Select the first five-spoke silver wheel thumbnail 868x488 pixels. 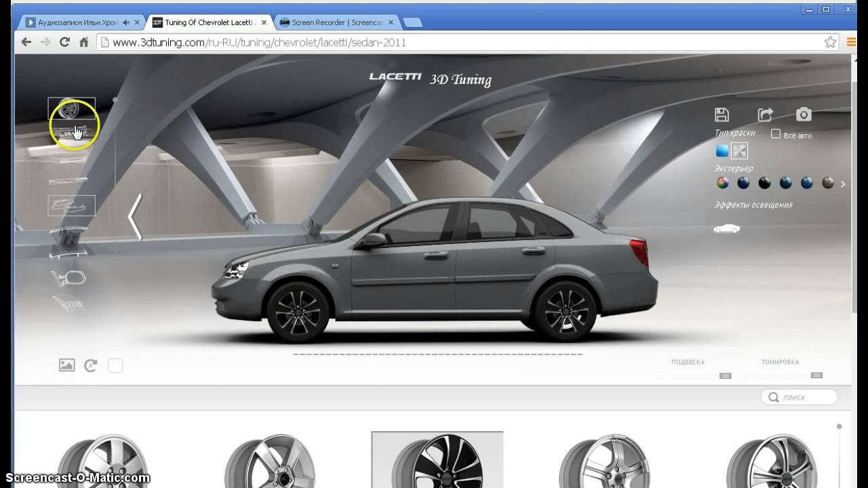click(x=103, y=461)
